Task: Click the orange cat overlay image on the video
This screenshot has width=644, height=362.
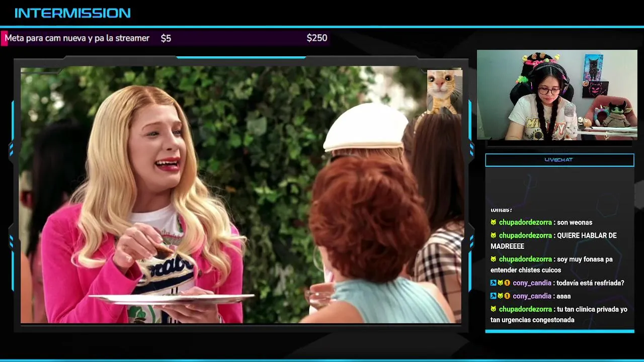Action: click(444, 92)
